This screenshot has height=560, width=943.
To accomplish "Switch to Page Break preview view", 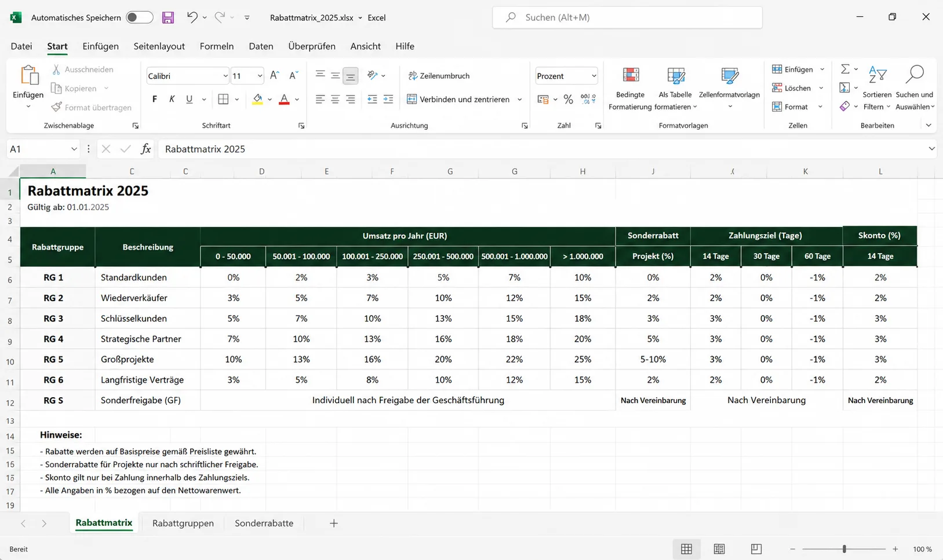I will 756,549.
